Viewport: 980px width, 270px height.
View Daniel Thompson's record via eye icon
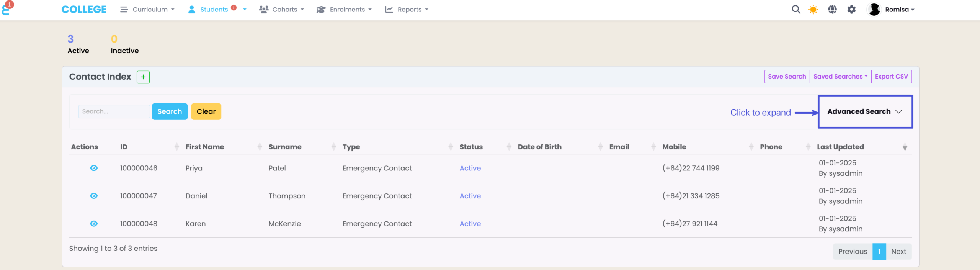94,196
